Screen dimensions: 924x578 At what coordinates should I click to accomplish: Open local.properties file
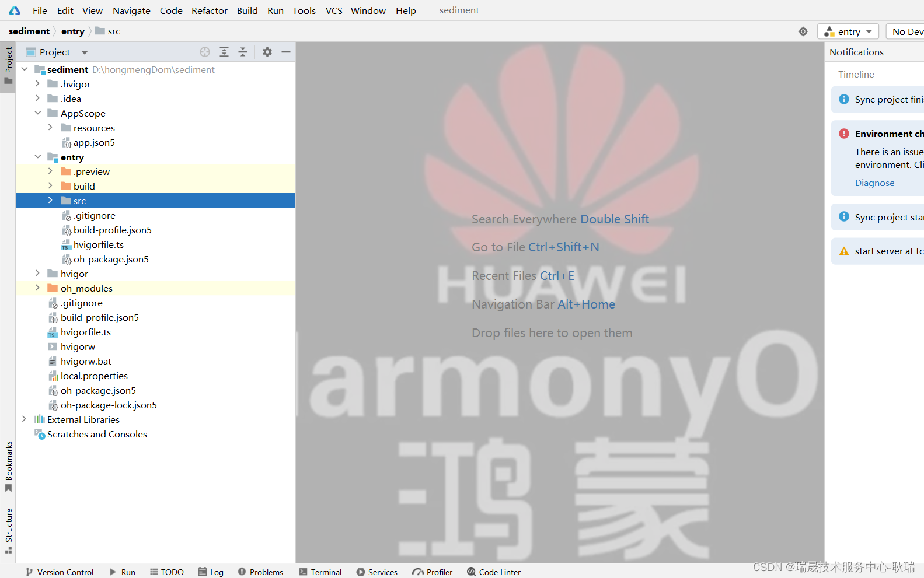[88, 376]
